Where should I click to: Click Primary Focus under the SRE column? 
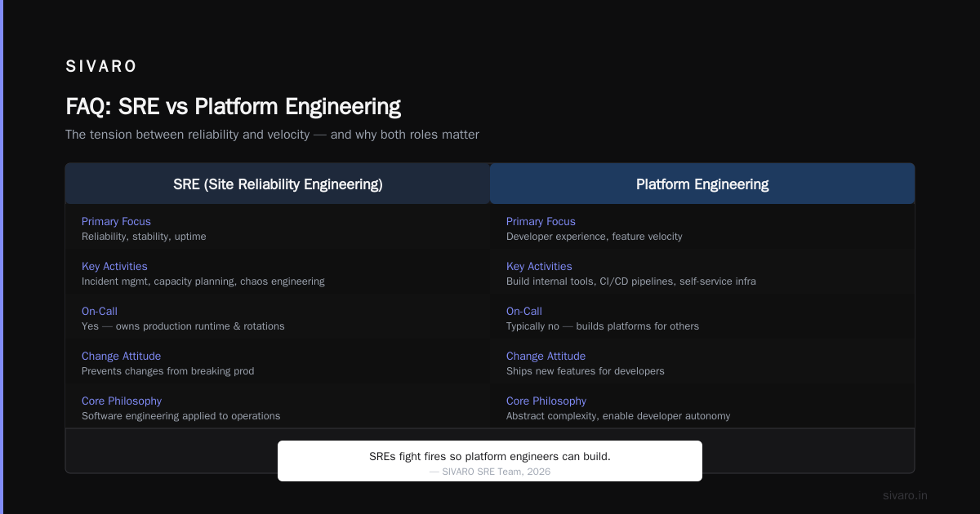point(116,221)
